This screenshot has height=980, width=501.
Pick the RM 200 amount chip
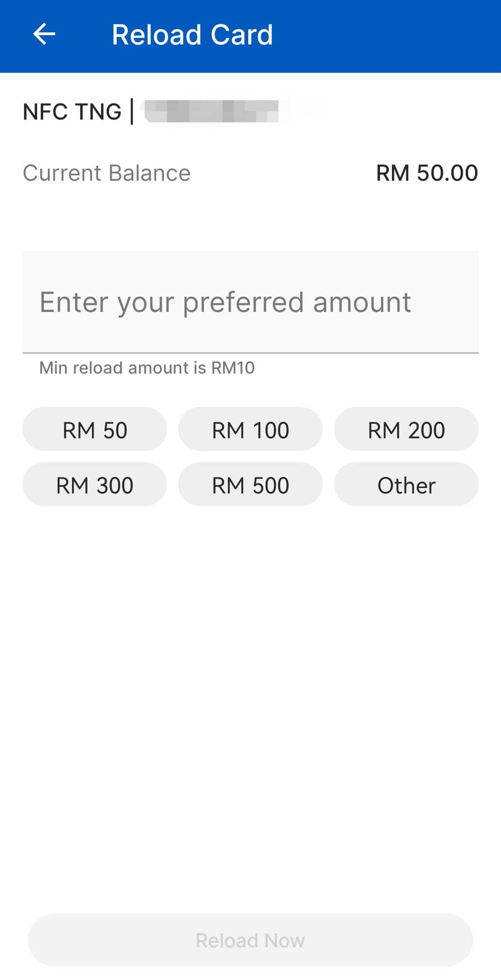tap(406, 430)
